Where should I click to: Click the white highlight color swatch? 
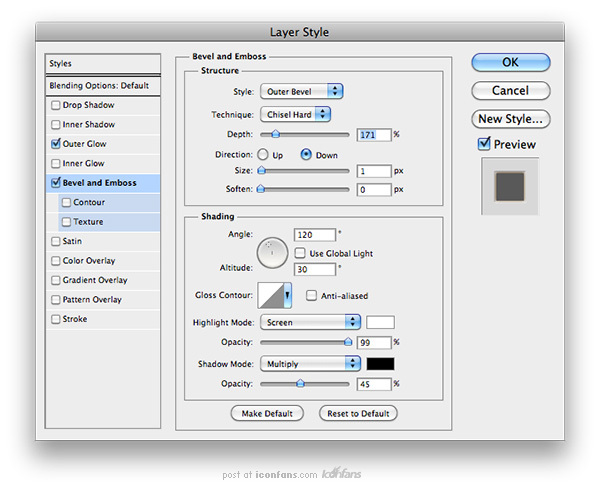[x=380, y=322]
